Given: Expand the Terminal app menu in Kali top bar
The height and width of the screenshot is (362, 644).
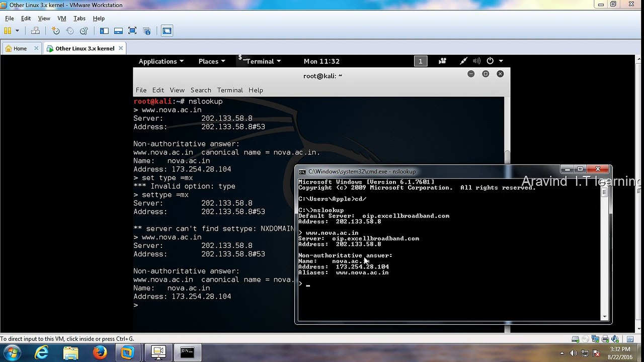Looking at the screenshot, I should [260, 61].
